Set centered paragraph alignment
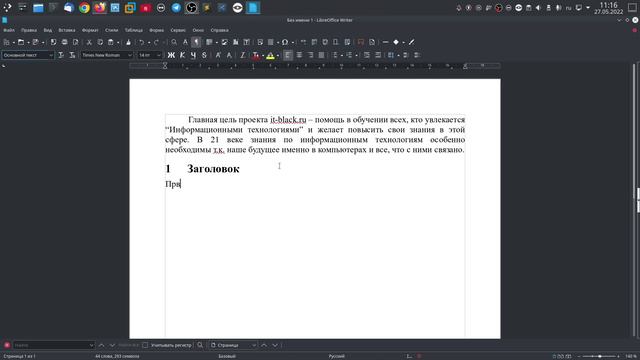Viewport: 640px width, 360px height. click(299, 55)
